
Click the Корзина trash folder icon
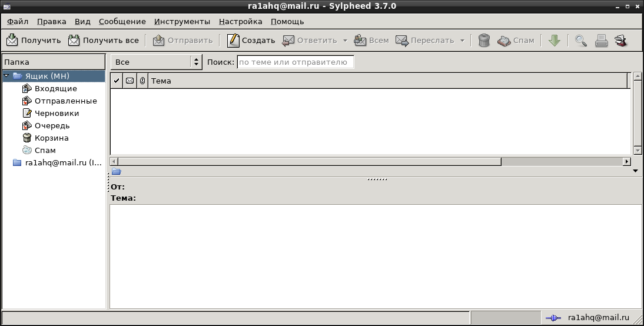(26, 138)
